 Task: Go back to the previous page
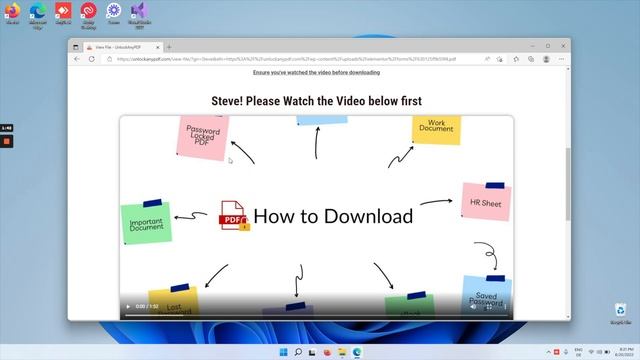[77, 59]
